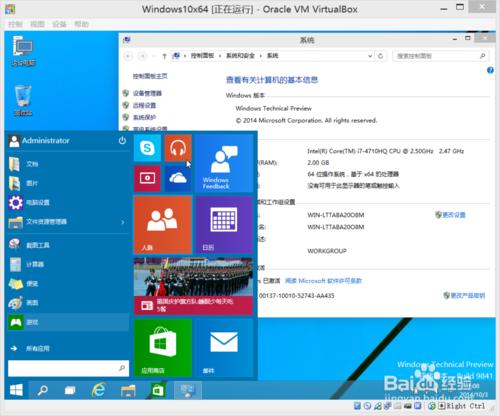Open the Calendar tile (日历)
Image resolution: width=500 pixels, height=416 pixels.
(224, 225)
